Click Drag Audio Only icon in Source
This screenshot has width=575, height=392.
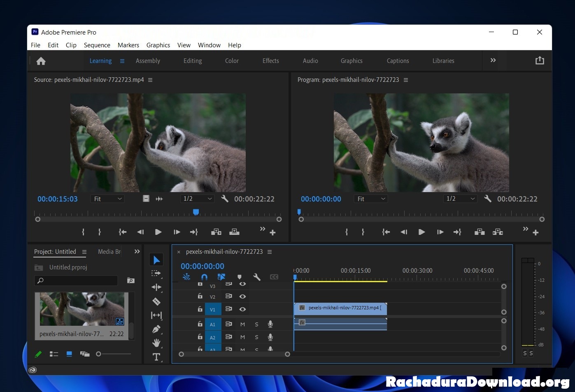[x=159, y=199]
